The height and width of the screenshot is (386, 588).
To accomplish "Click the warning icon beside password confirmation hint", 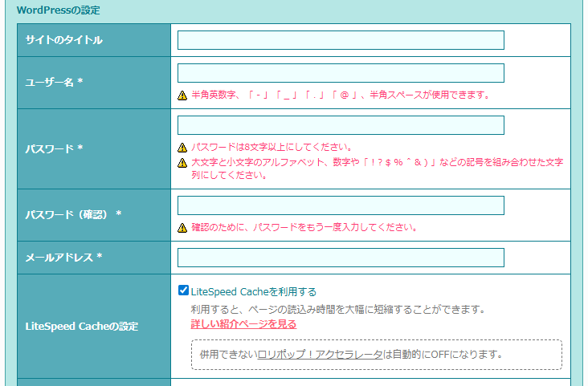I will tap(182, 228).
